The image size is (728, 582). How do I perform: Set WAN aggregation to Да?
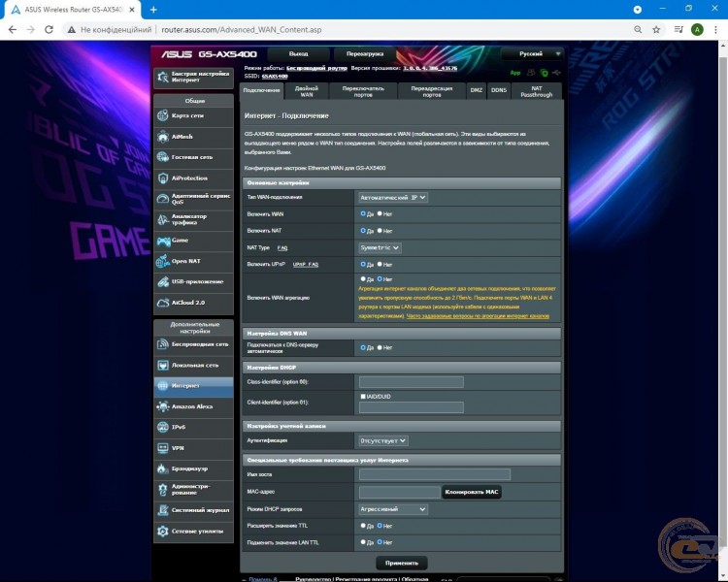pyautogui.click(x=363, y=279)
